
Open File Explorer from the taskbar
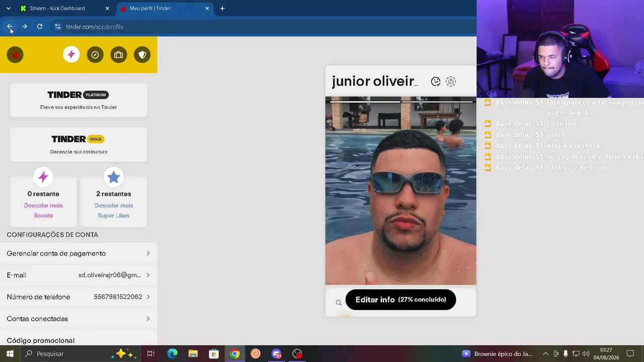click(193, 354)
